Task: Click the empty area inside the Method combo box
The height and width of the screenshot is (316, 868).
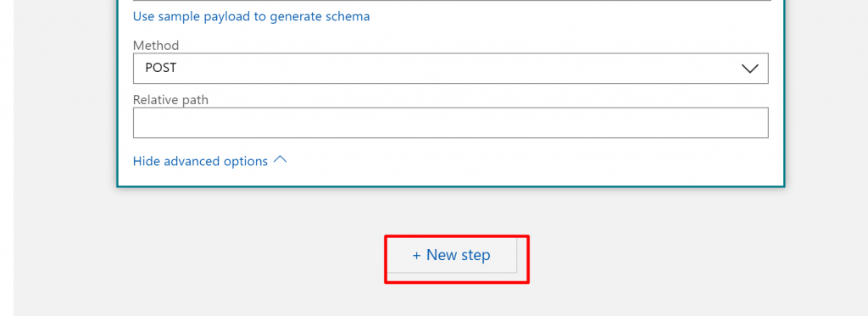Action: 442,69
